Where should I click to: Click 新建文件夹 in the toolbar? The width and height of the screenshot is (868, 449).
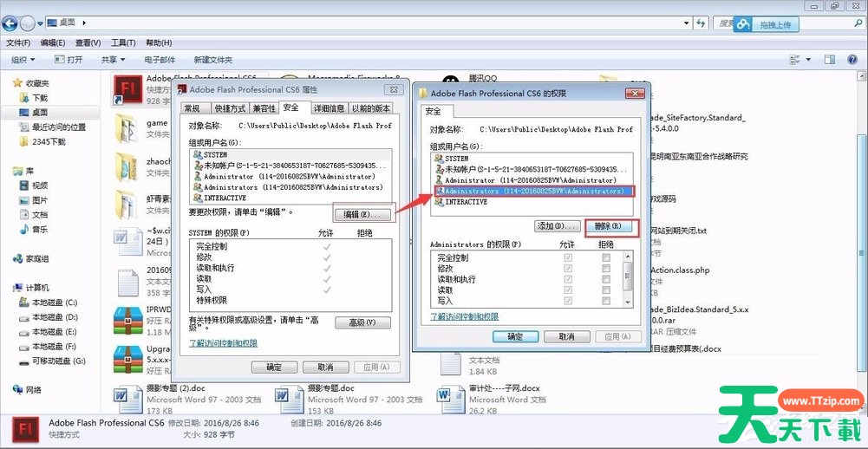[213, 59]
